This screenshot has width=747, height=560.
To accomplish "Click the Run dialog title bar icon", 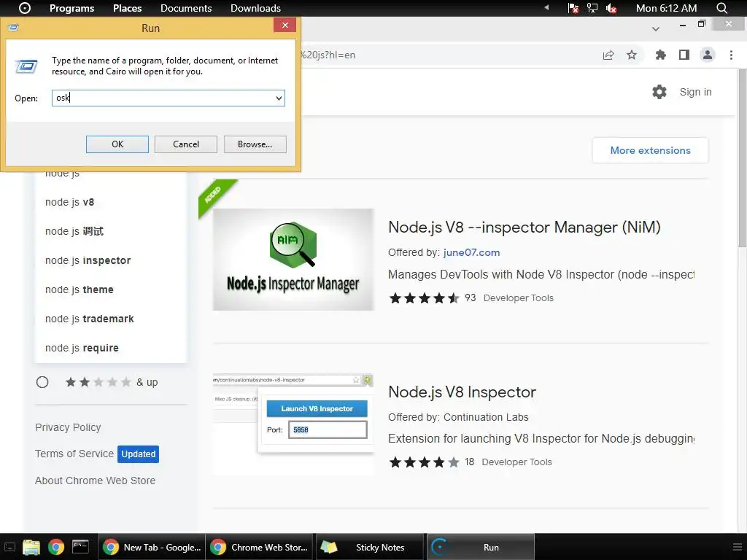I will [x=13, y=28].
